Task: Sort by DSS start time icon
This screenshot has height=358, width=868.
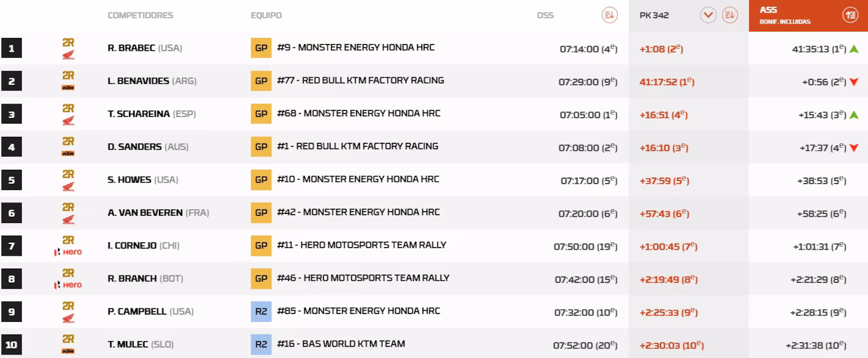Action: tap(609, 16)
